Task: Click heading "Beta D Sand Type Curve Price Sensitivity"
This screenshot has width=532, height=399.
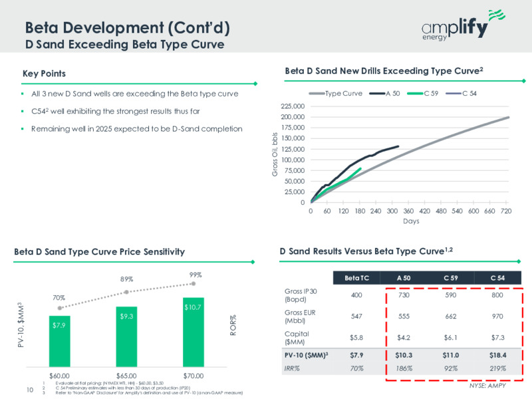Action: tap(99, 252)
